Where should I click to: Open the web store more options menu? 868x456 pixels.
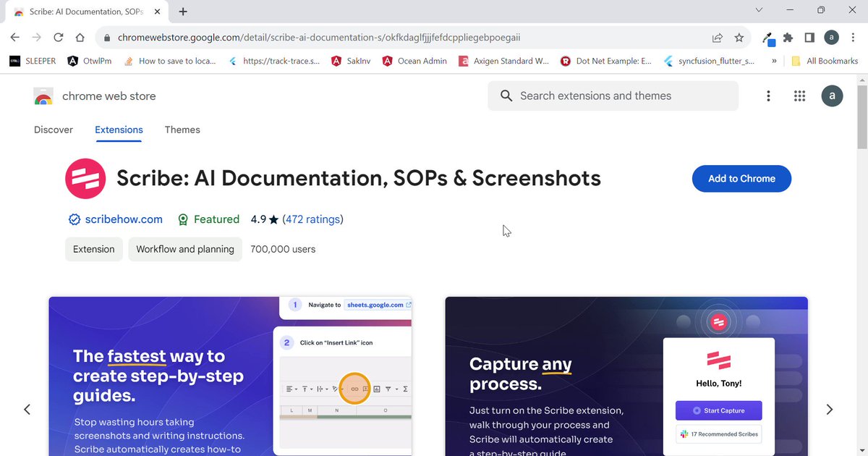768,96
